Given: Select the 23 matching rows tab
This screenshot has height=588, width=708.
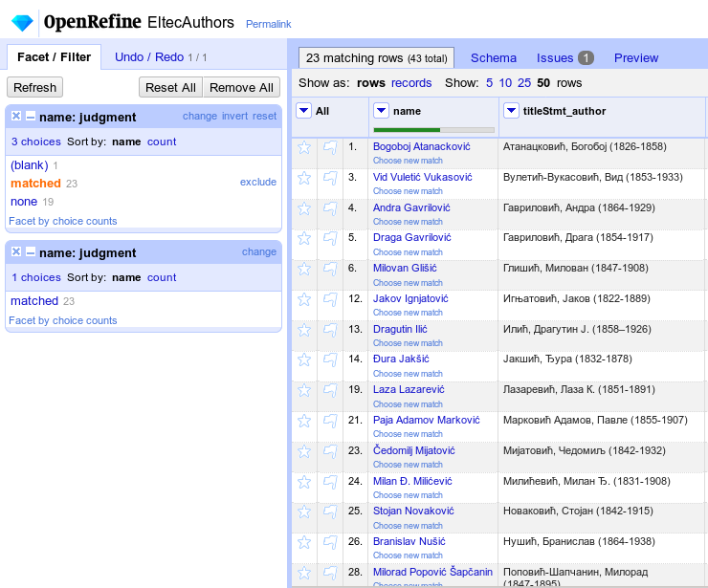Looking at the screenshot, I should (377, 58).
